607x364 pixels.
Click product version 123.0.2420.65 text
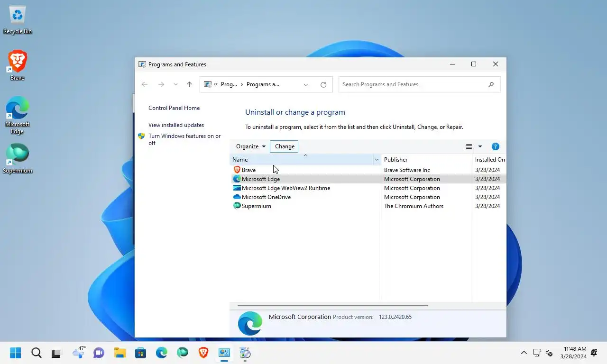pyautogui.click(x=395, y=317)
